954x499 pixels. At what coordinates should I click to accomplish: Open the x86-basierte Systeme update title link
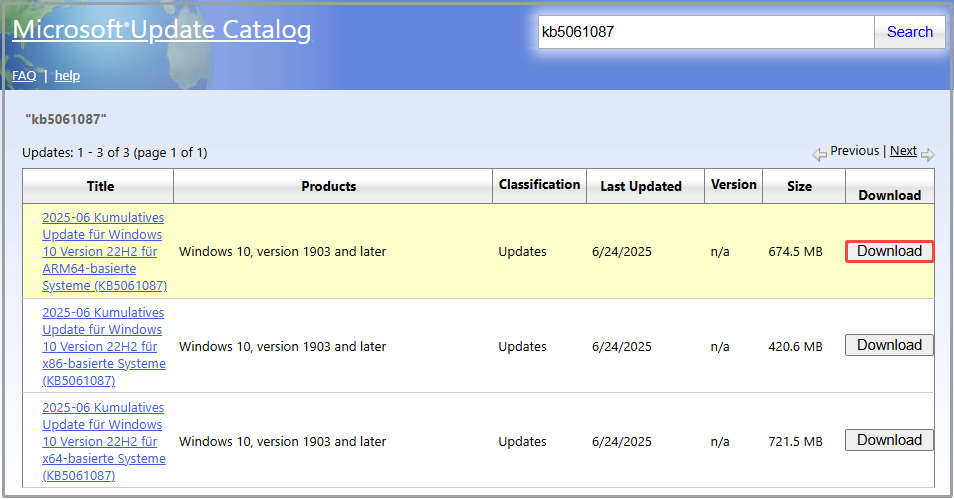click(104, 346)
